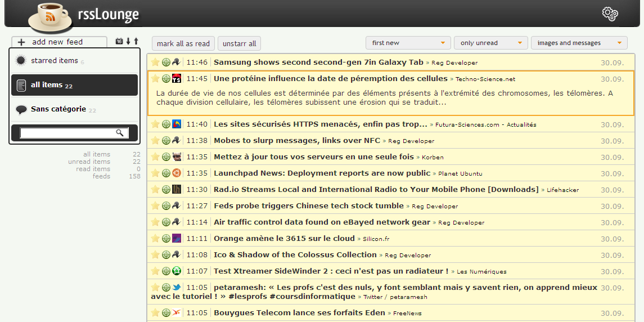Open Test Xtreamer SideWinder 2 headline

pos(331,271)
